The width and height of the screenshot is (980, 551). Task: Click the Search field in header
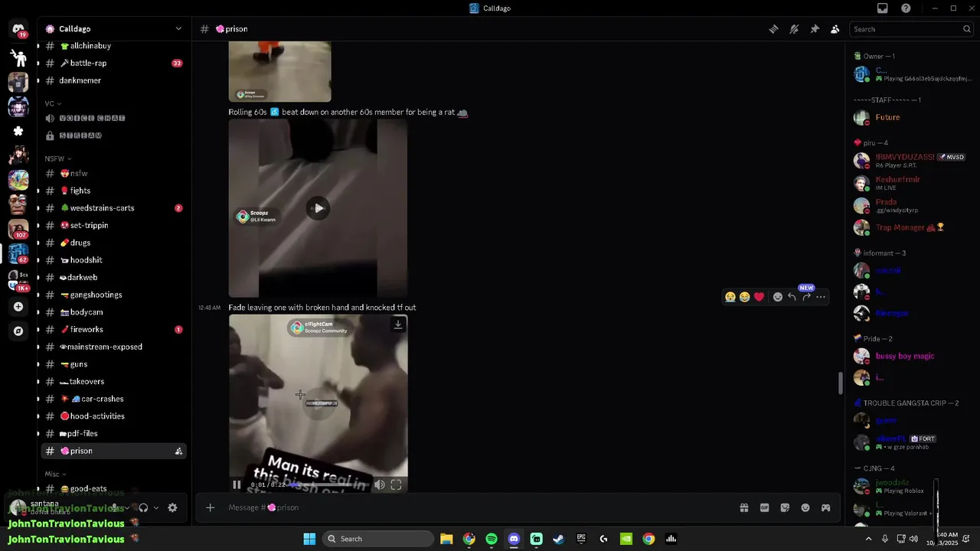[911, 29]
